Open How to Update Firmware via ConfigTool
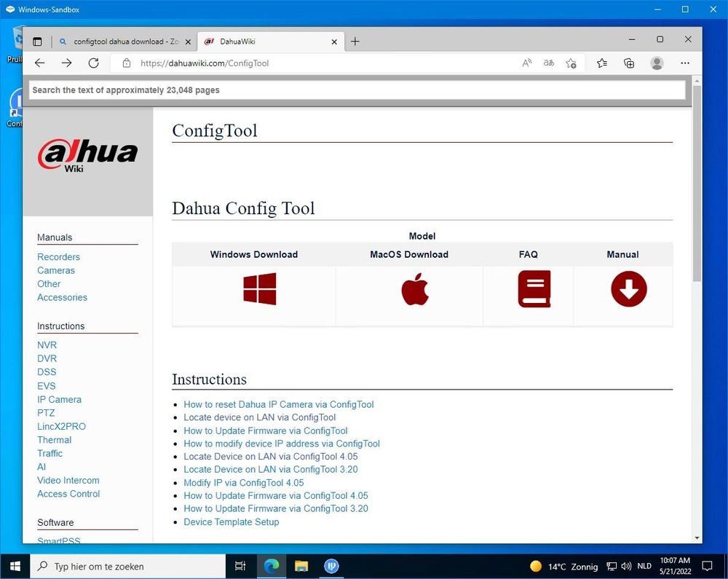The image size is (728, 579). [x=266, y=430]
